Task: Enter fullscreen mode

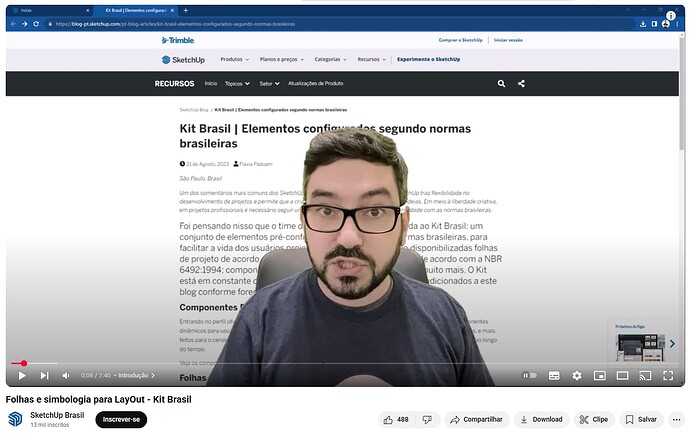Action: [668, 375]
